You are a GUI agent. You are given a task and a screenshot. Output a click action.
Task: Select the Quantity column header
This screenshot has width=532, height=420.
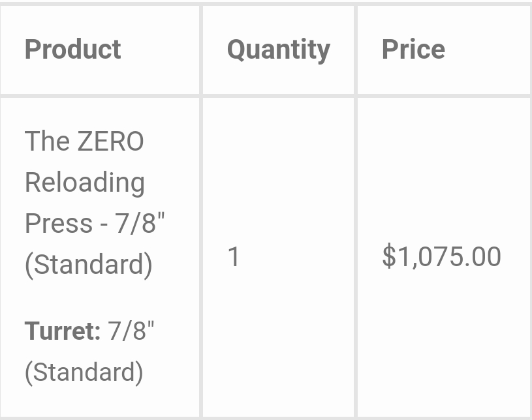[278, 50]
